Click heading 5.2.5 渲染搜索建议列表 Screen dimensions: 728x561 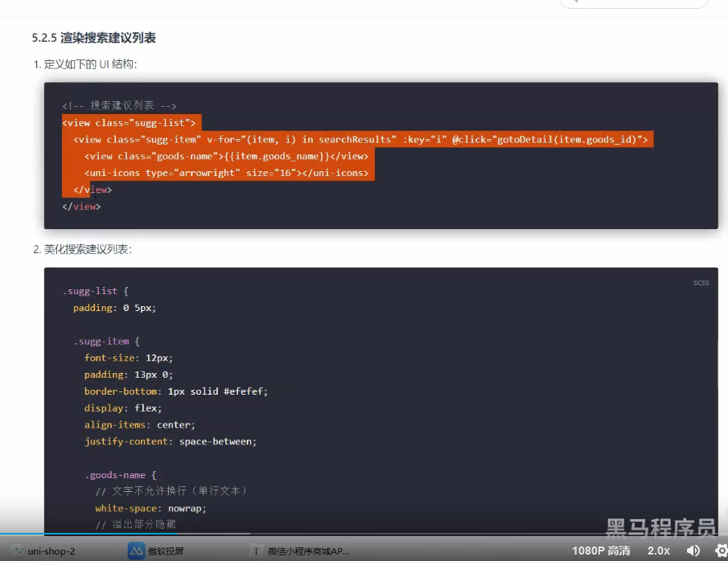tap(94, 38)
